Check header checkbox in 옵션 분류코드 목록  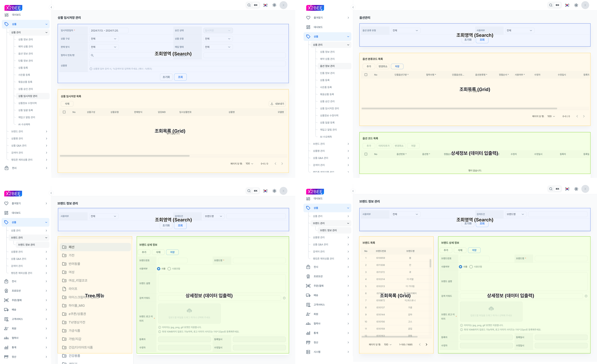[x=366, y=75]
